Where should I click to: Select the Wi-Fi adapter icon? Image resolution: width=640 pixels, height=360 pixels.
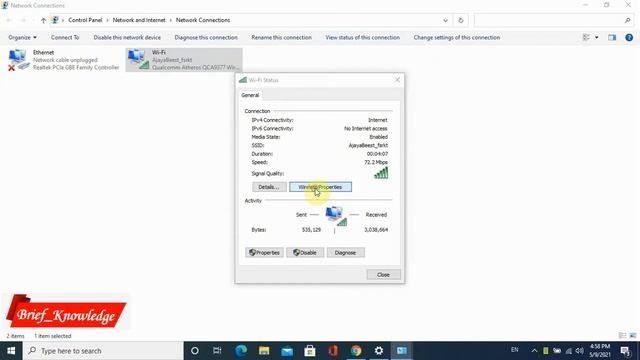138,60
